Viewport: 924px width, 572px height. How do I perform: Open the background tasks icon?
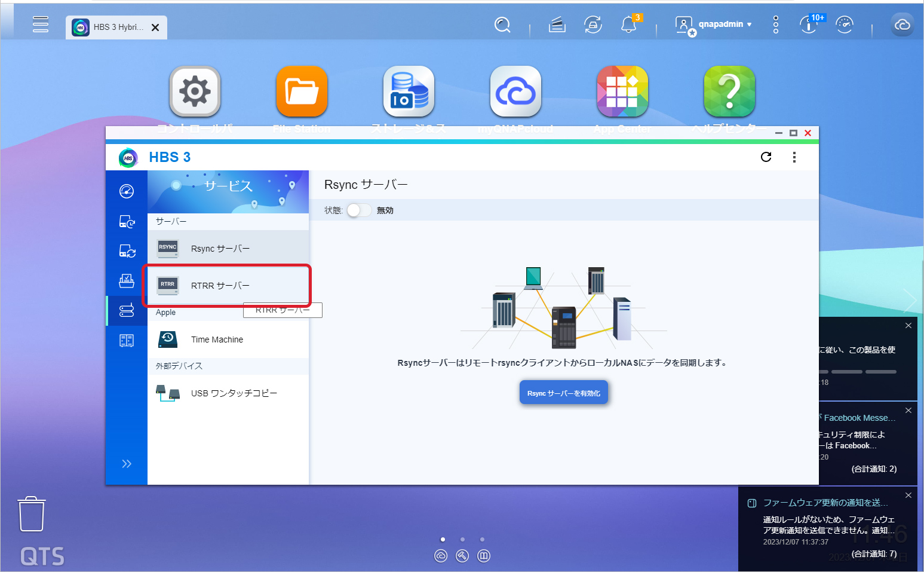click(557, 25)
